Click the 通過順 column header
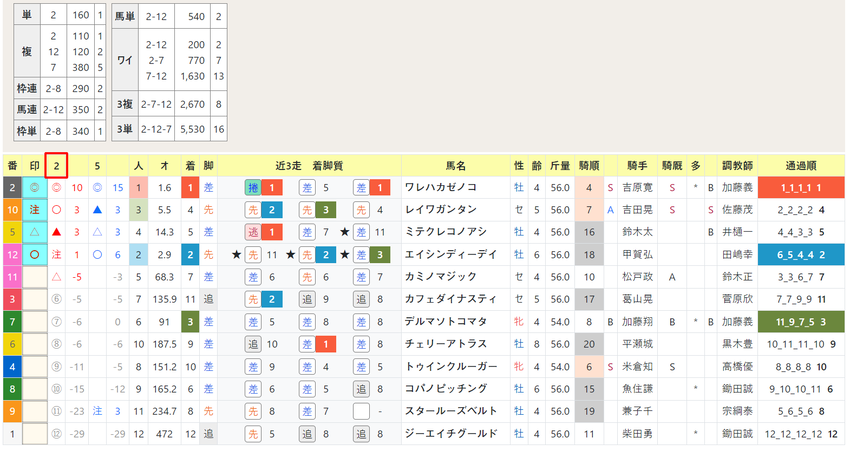 tap(801, 166)
